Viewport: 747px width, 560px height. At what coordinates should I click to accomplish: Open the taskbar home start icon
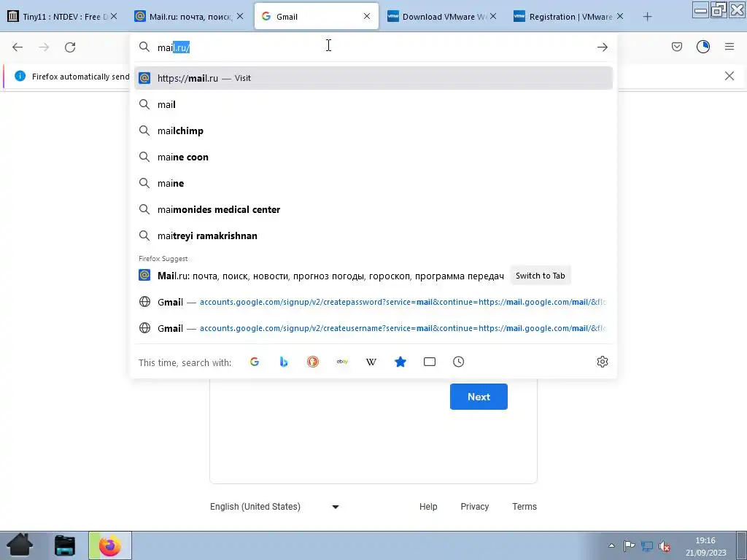pyautogui.click(x=20, y=545)
